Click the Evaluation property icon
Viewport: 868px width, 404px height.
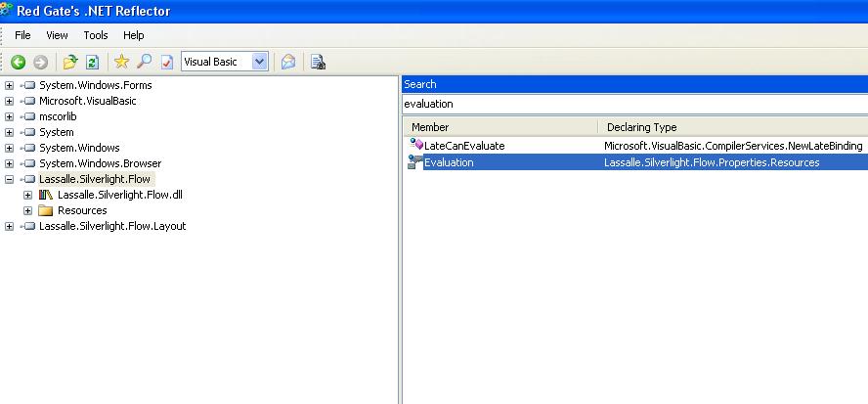coord(415,161)
